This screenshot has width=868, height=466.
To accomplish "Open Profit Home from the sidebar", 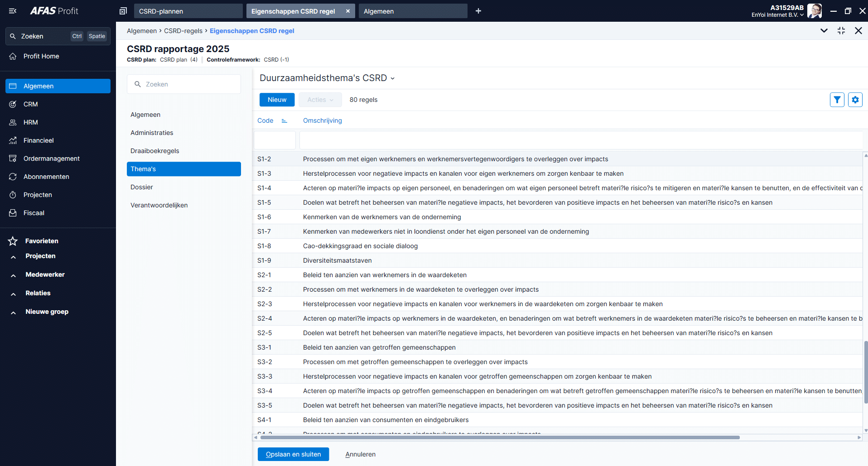I will (x=41, y=56).
